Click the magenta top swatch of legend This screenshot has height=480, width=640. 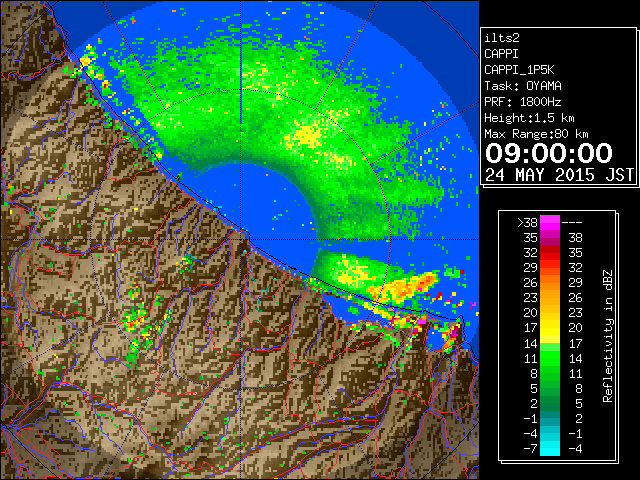[550, 223]
